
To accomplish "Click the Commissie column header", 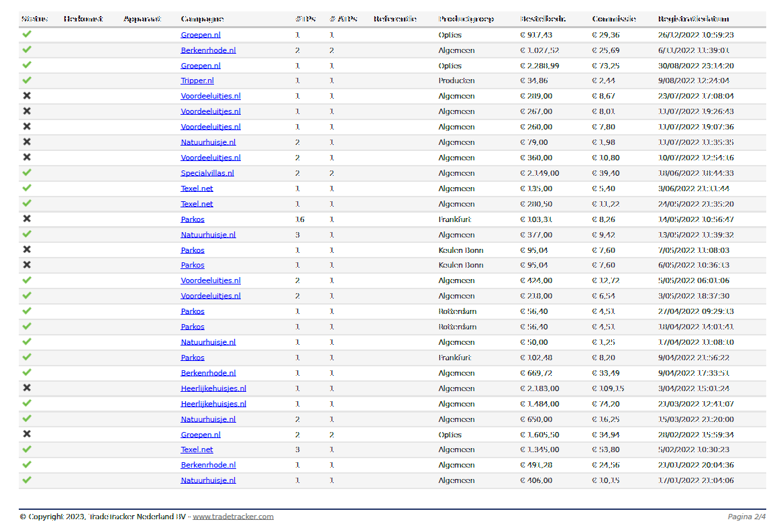I will [614, 19].
